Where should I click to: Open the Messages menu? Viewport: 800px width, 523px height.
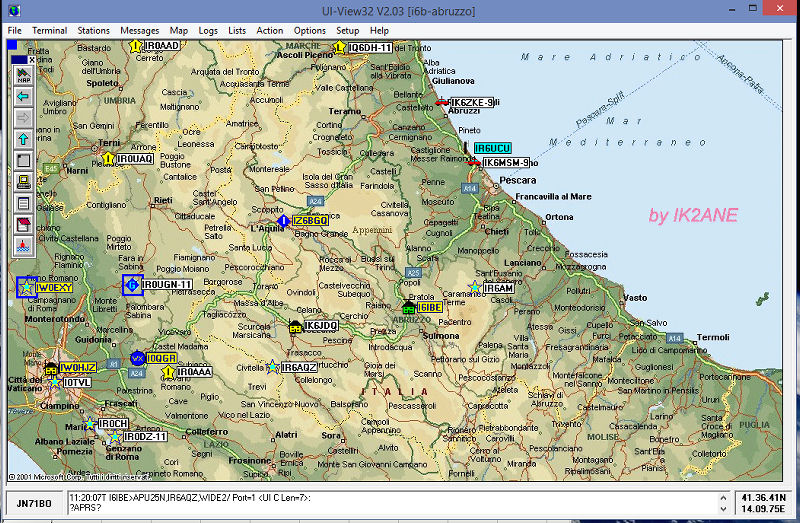pos(139,31)
